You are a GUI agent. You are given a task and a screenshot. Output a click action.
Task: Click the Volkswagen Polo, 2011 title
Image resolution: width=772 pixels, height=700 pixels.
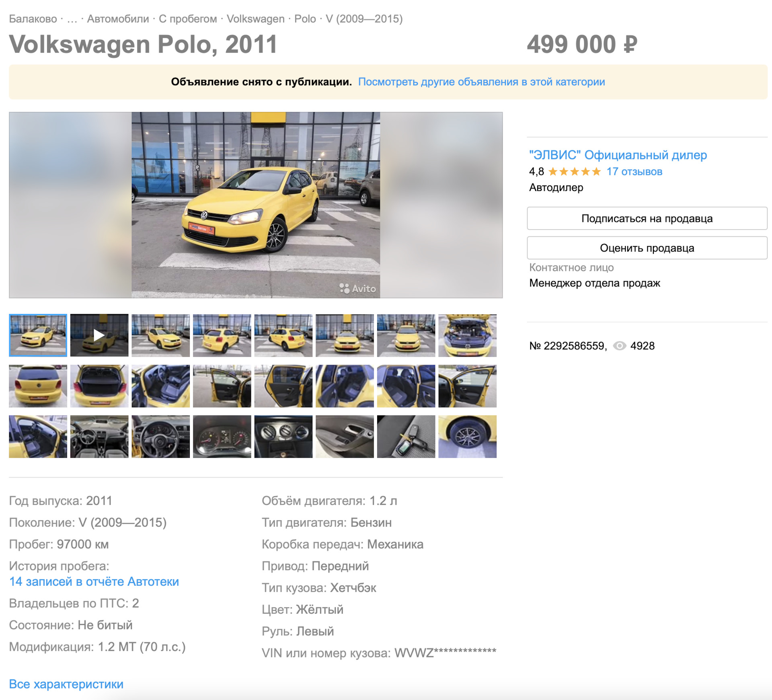143,44
